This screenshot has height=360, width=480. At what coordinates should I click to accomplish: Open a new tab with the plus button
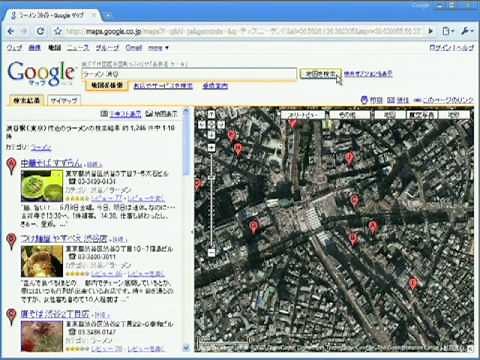click(108, 15)
